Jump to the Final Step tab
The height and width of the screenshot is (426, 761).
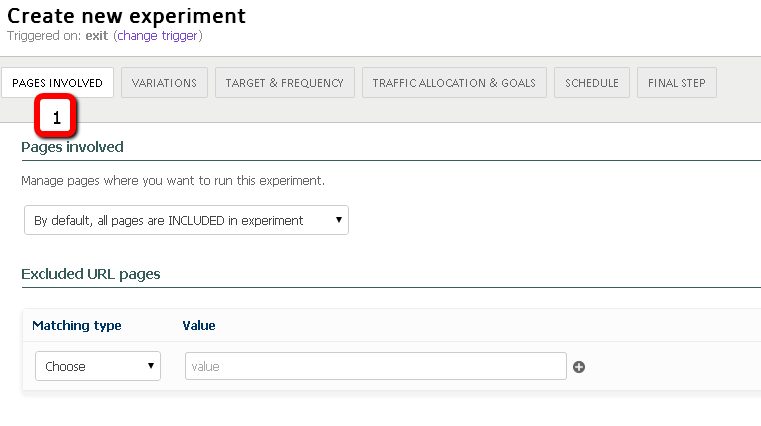pos(677,83)
